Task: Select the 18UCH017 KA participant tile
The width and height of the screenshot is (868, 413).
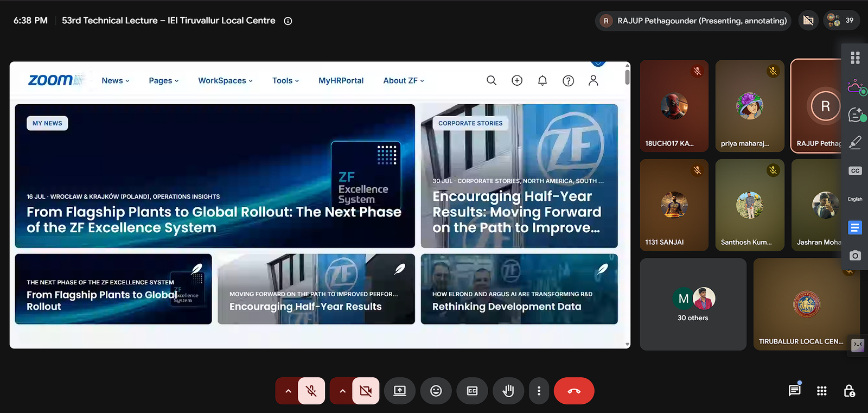Action: coord(674,106)
